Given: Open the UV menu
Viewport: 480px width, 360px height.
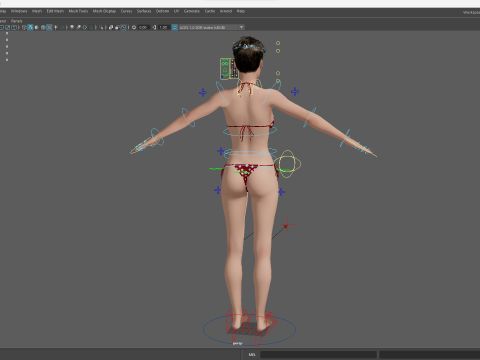Looking at the screenshot, I should (176, 11).
